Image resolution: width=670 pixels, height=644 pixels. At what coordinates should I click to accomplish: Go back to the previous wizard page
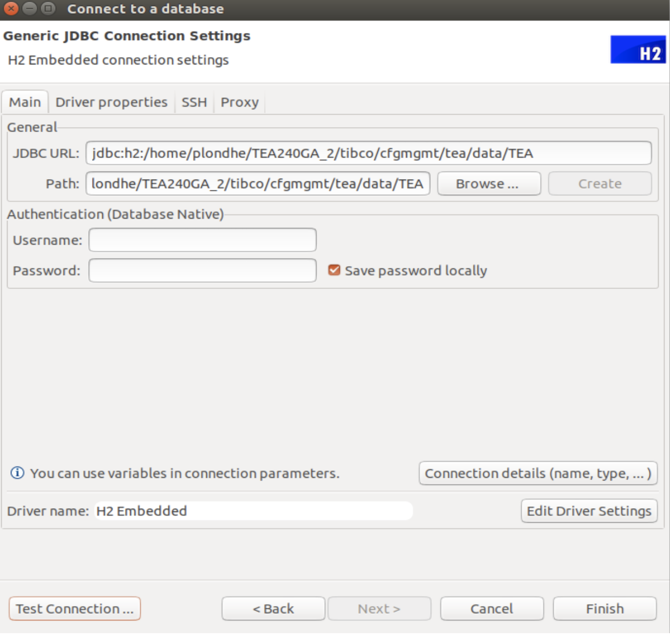(x=273, y=608)
